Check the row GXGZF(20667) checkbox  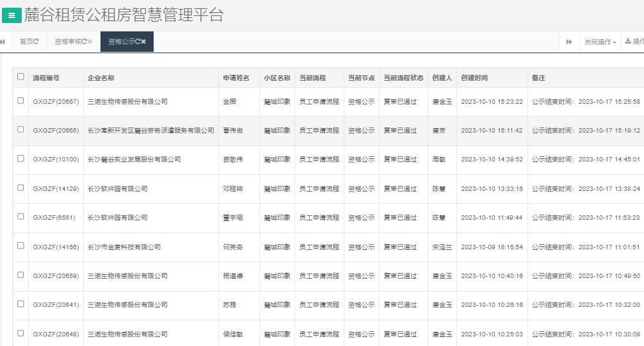(20, 101)
